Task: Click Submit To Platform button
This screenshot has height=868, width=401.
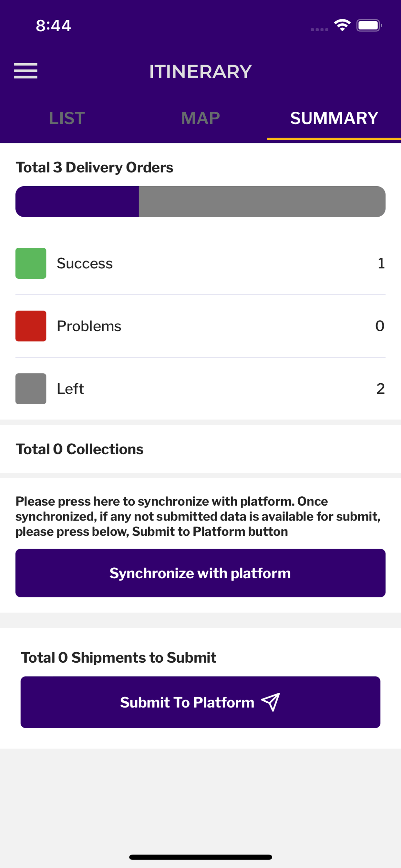Action: point(200,702)
